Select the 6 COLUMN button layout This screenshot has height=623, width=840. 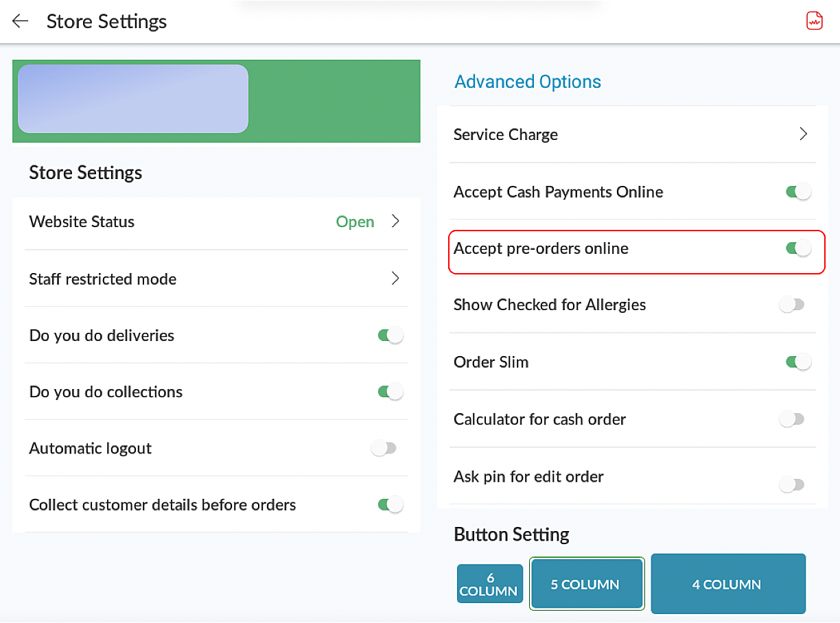(490, 584)
